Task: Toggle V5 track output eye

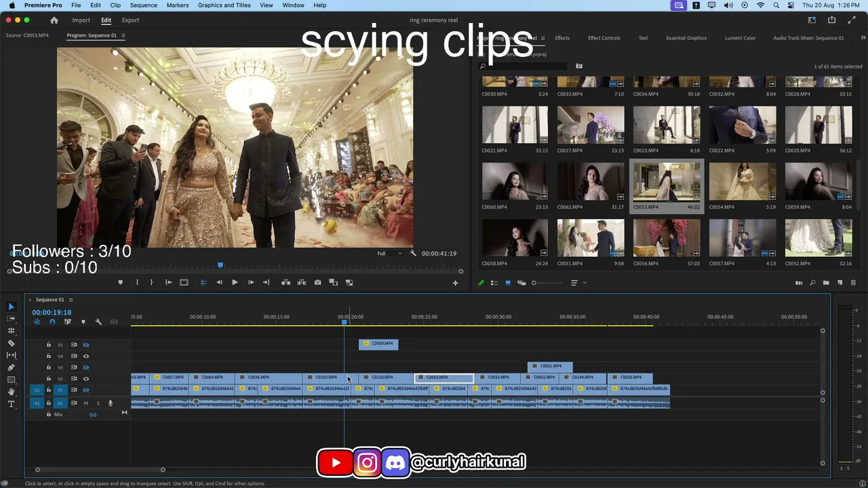Action: [86, 345]
